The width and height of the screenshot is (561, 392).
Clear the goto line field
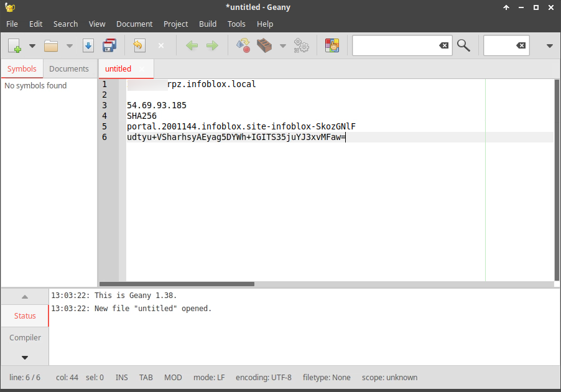tap(521, 45)
